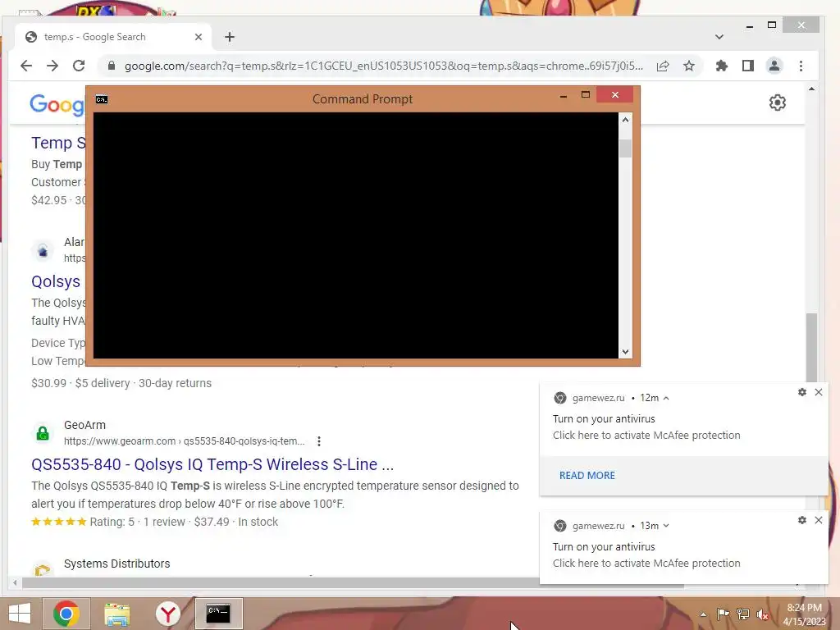This screenshot has width=840, height=630.
Task: Click the 13m notification Turn on your antivirus text
Action: pyautogui.click(x=604, y=547)
